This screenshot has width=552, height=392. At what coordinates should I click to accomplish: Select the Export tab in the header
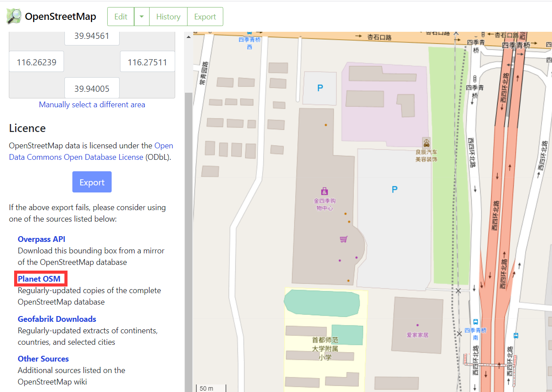coord(205,16)
